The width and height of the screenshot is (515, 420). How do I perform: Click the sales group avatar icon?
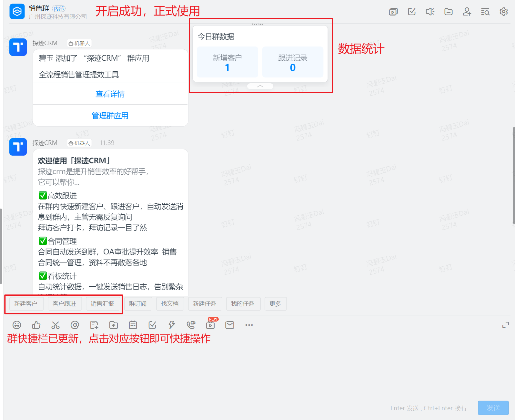(x=17, y=12)
